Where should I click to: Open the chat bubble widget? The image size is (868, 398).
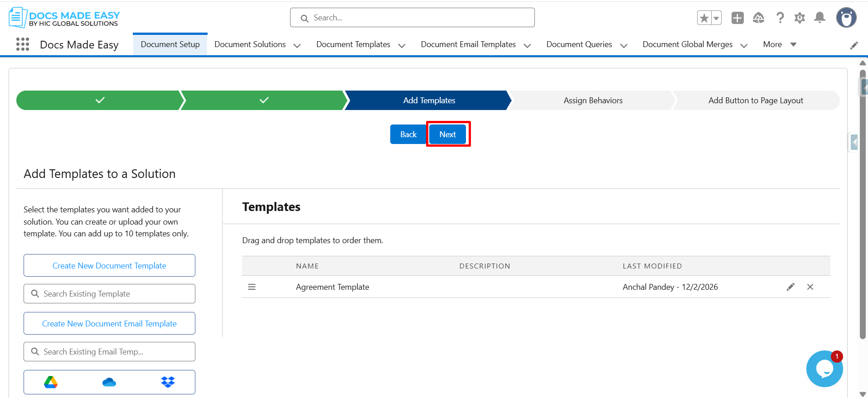tap(824, 369)
